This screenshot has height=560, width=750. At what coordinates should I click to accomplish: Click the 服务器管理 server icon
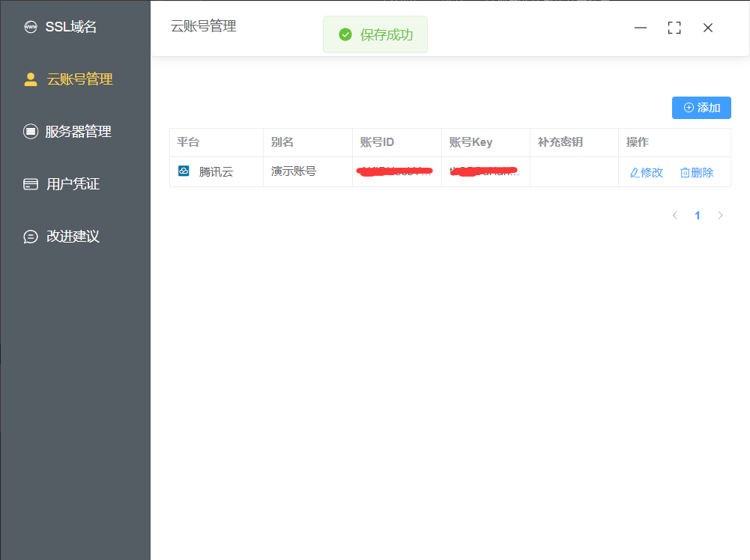[31, 132]
